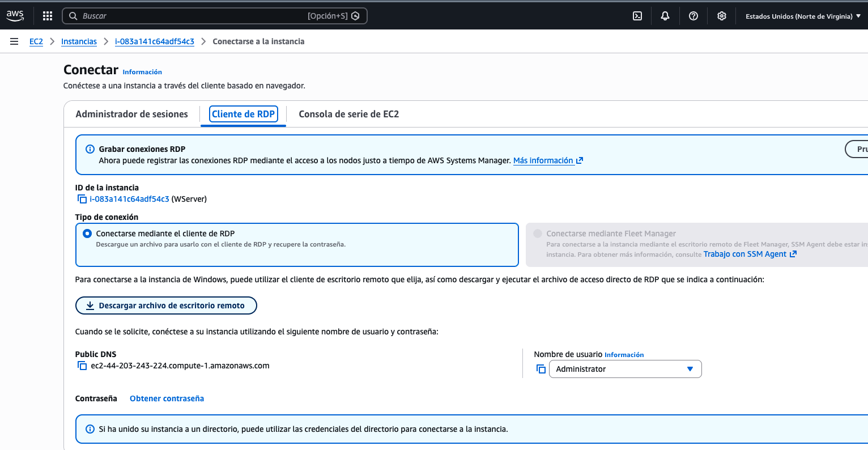868x450 pixels.
Task: Go to Instancias breadcrumb link
Action: click(79, 41)
